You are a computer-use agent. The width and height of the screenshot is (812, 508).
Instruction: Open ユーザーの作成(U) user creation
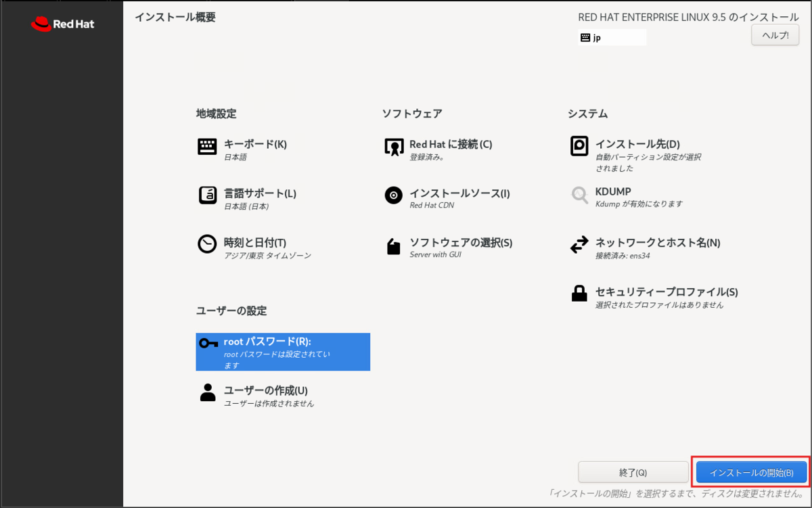point(266,391)
